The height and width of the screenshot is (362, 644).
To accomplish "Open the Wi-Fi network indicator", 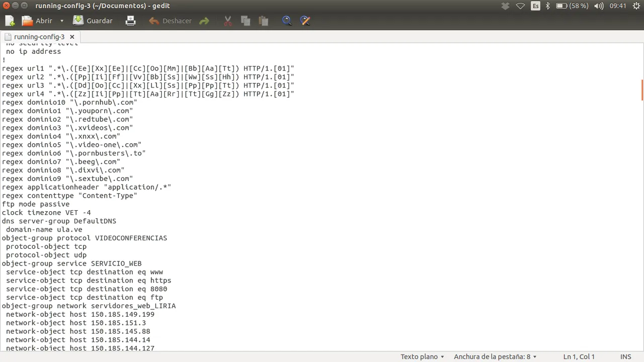I will coord(521,6).
